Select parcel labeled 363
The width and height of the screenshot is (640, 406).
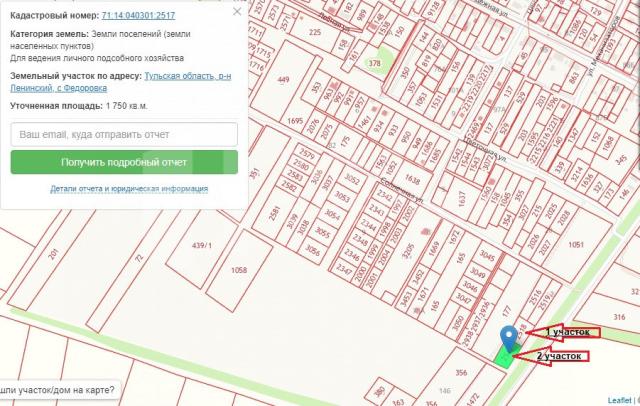click(398, 402)
